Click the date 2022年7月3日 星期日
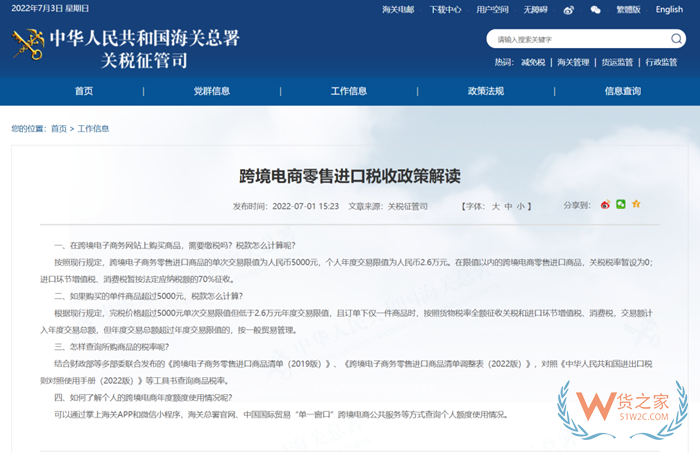This screenshot has width=700, height=453. [50, 8]
